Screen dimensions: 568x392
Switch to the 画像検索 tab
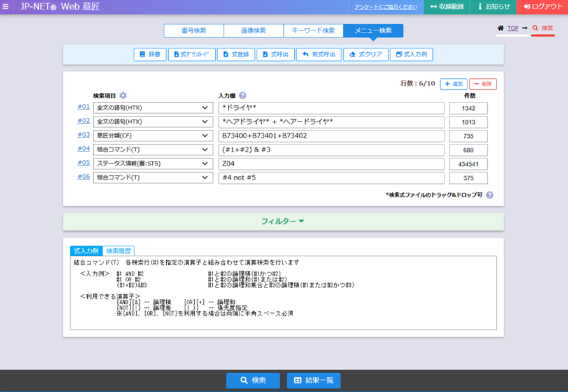click(253, 31)
